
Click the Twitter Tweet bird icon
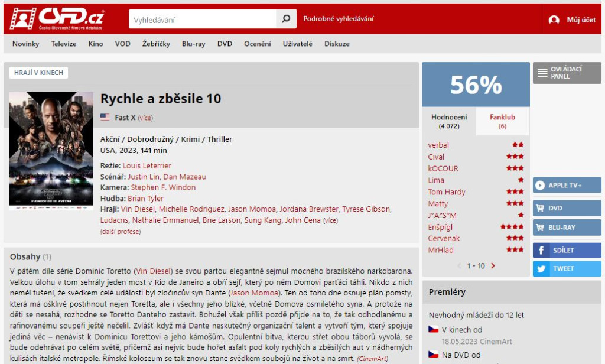pyautogui.click(x=541, y=269)
